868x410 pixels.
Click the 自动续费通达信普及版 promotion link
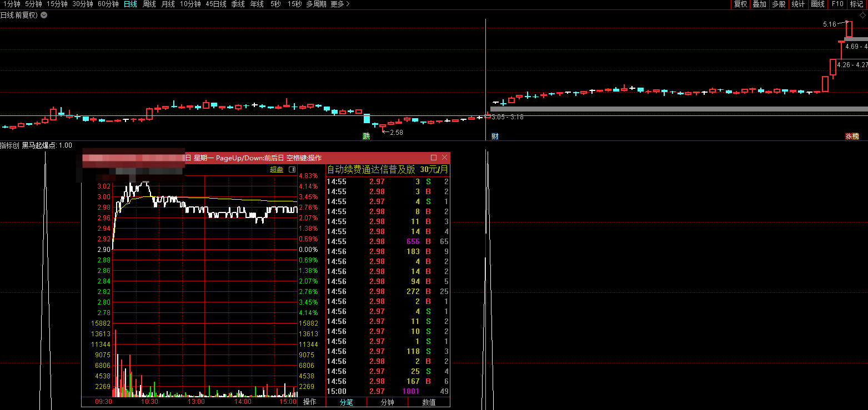pyautogui.click(x=370, y=170)
